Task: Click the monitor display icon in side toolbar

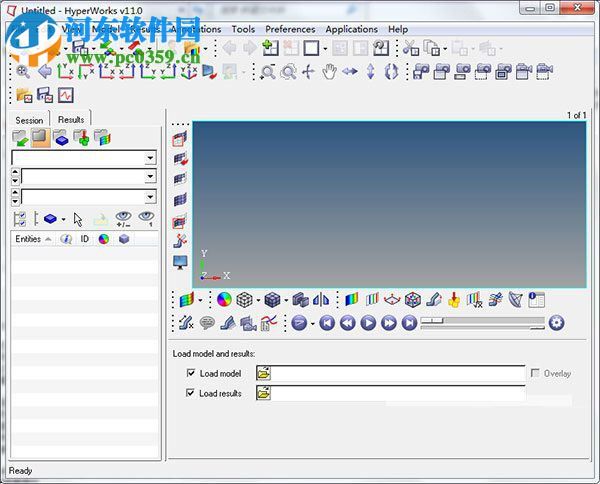Action: click(180, 262)
